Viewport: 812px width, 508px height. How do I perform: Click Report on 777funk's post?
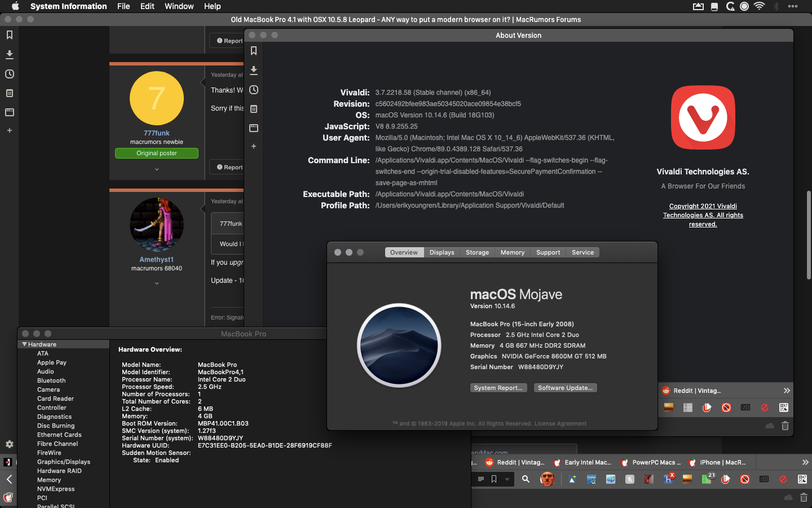click(230, 167)
